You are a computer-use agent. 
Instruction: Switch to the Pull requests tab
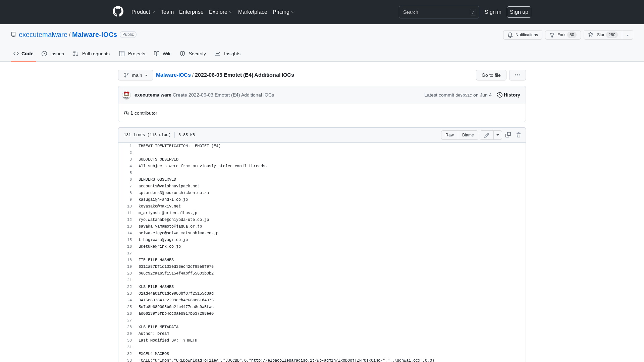pos(91,54)
